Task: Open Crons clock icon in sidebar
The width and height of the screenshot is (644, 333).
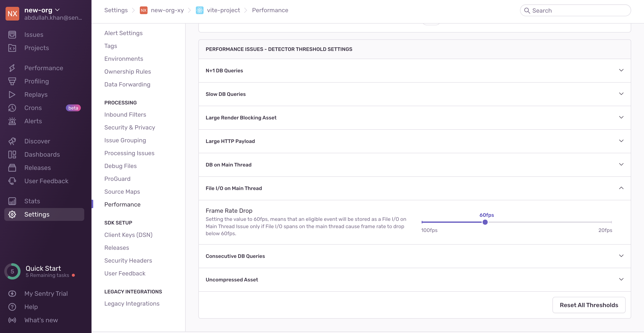Action: pos(12,108)
